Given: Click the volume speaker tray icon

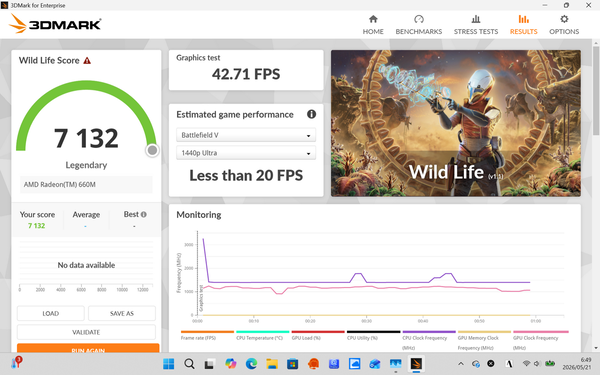Looking at the screenshot, I should 536,364.
